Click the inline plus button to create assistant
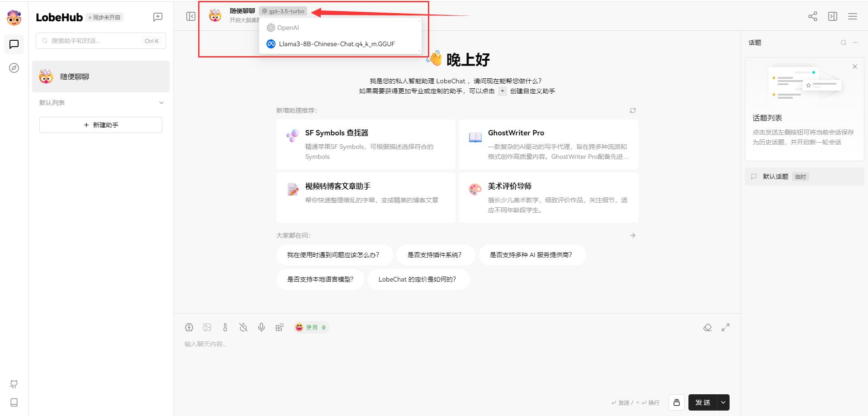The width and height of the screenshot is (868, 416). pos(503,91)
